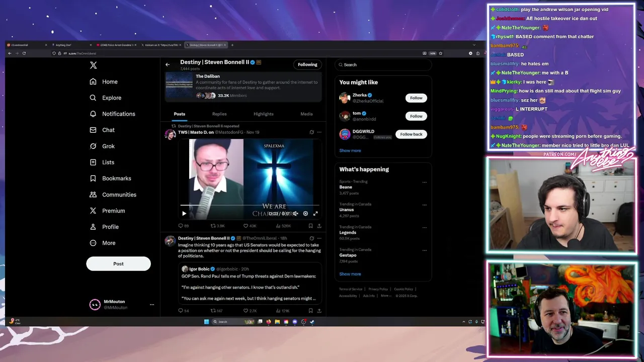This screenshot has width=644, height=362.
Task: Open options for Gestapo trend
Action: [424, 250]
